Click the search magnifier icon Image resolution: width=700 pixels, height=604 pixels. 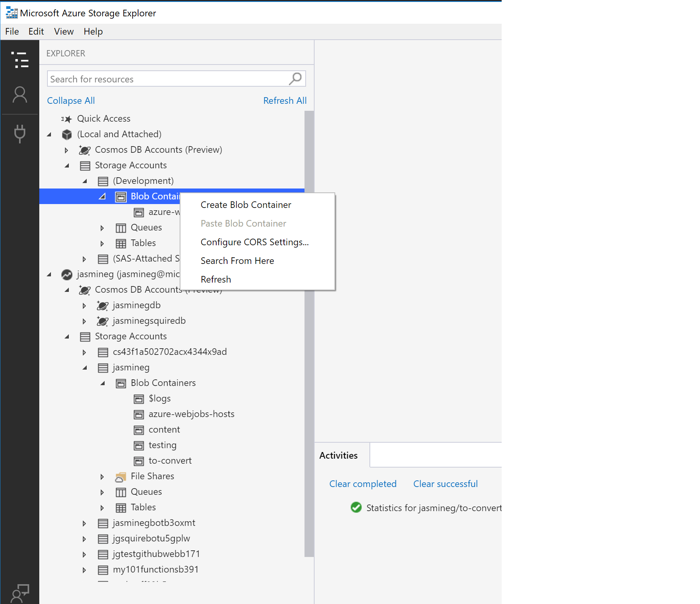(296, 79)
